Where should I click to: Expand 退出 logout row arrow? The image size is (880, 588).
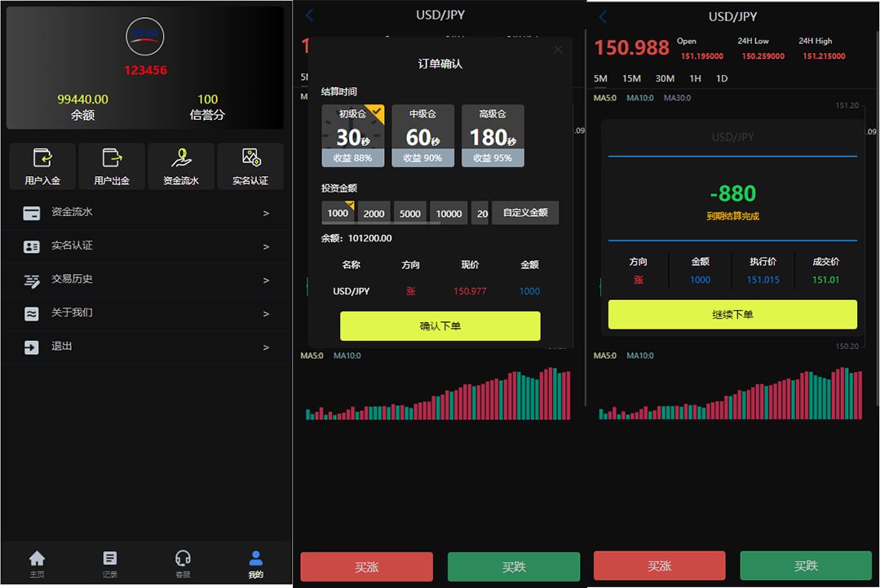(266, 347)
